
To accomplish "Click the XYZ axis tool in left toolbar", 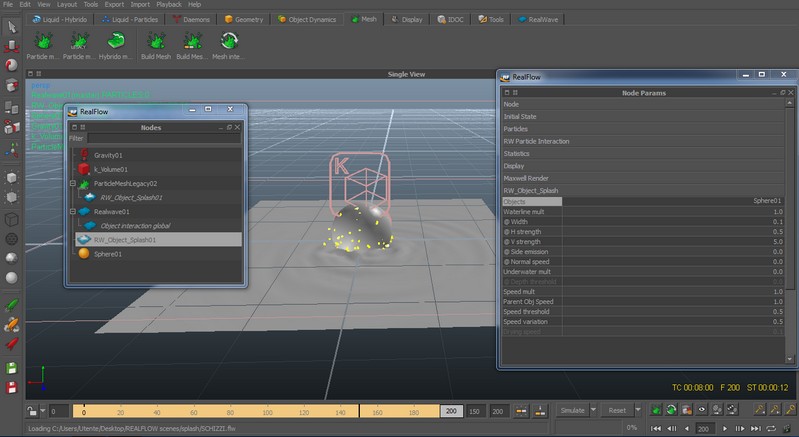I will tap(11, 150).
